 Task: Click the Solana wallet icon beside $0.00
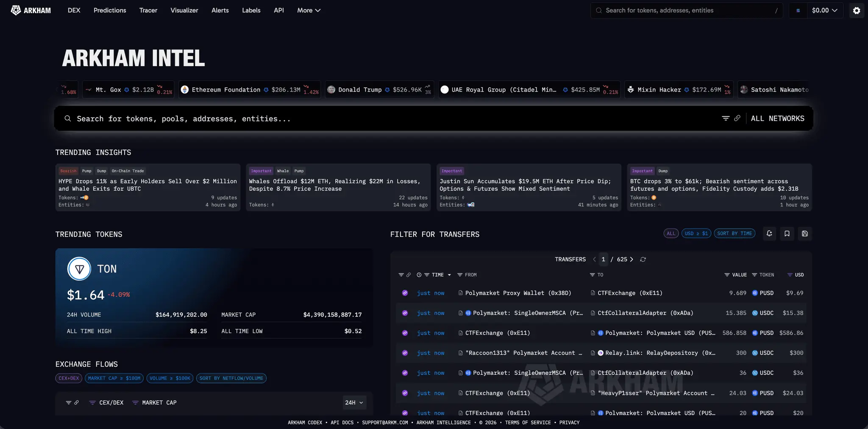pyautogui.click(x=798, y=11)
